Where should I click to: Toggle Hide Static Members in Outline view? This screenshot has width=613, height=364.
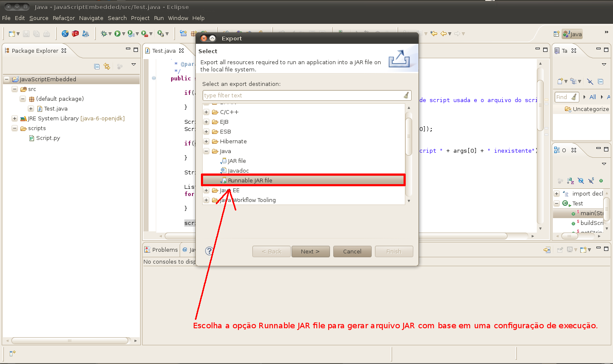coord(591,181)
